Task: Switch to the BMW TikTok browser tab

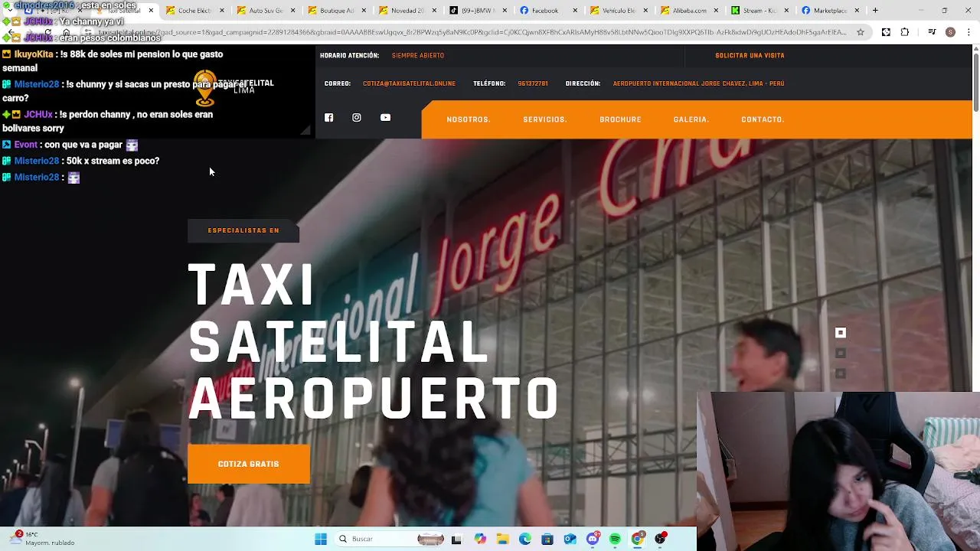Action: click(x=476, y=11)
